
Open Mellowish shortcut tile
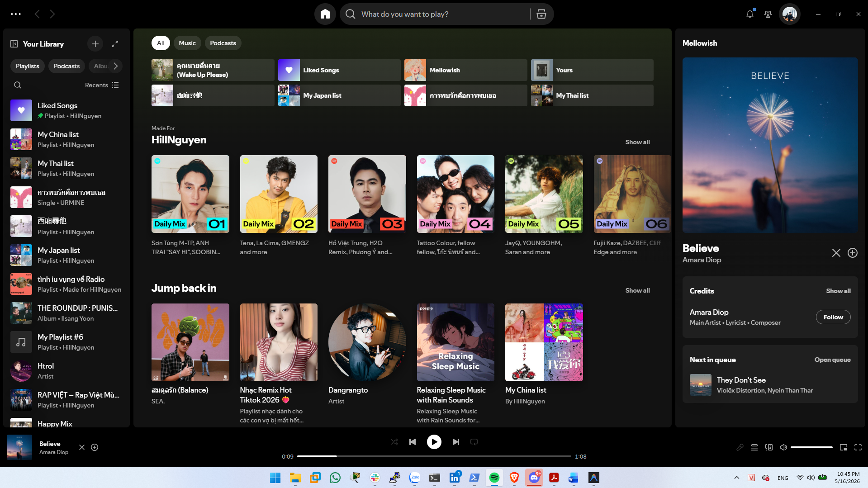(x=466, y=70)
